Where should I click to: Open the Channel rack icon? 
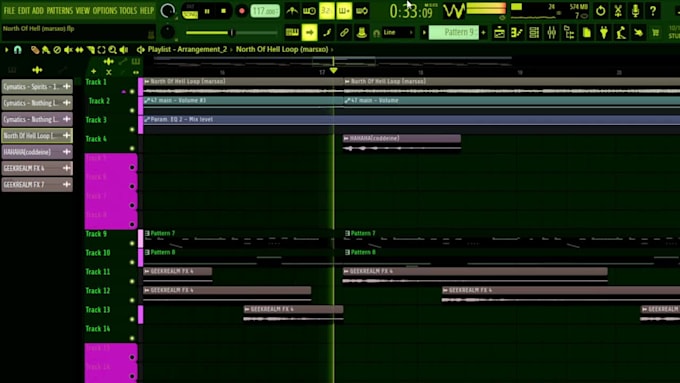point(534,32)
